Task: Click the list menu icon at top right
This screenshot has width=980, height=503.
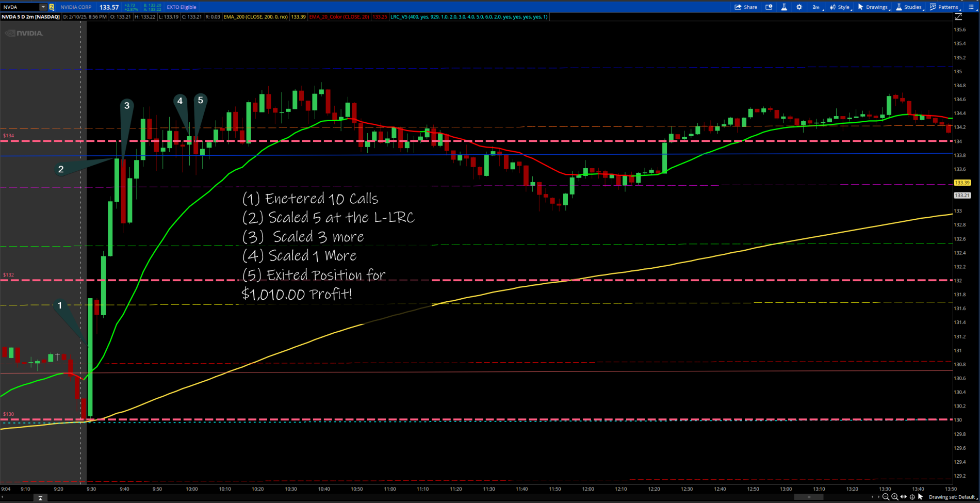Action: (971, 7)
